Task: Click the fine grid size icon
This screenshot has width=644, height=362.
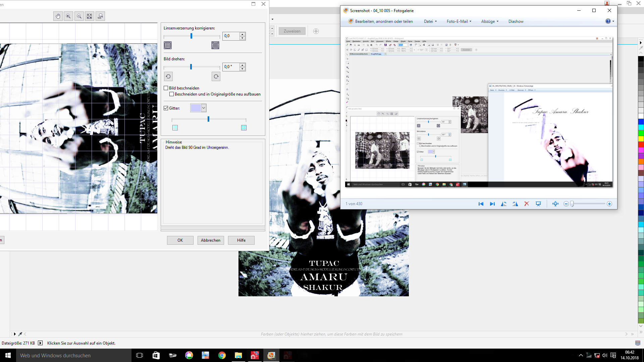Action: pos(244,128)
